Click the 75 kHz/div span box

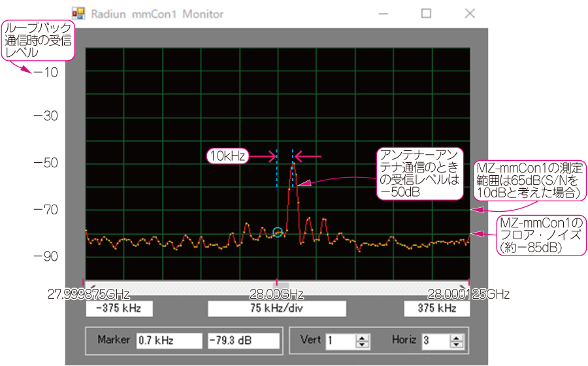click(277, 308)
